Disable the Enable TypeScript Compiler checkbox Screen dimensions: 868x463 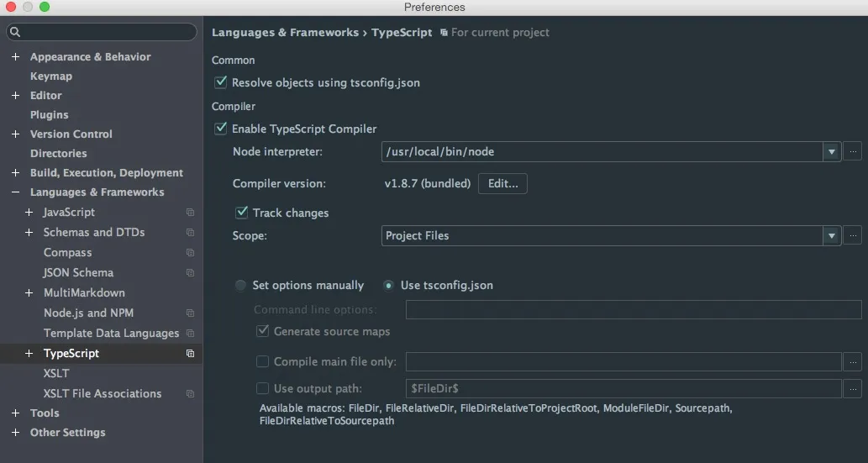tap(221, 129)
